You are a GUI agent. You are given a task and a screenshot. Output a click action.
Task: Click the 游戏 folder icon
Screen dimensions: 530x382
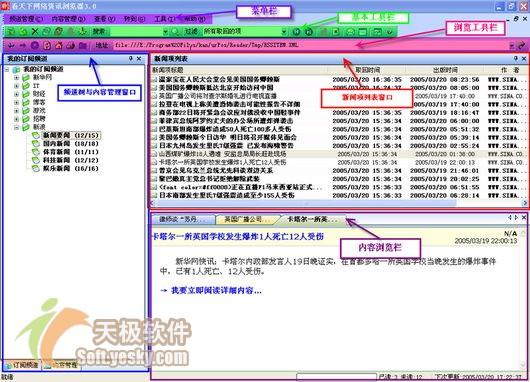pyautogui.click(x=26, y=111)
